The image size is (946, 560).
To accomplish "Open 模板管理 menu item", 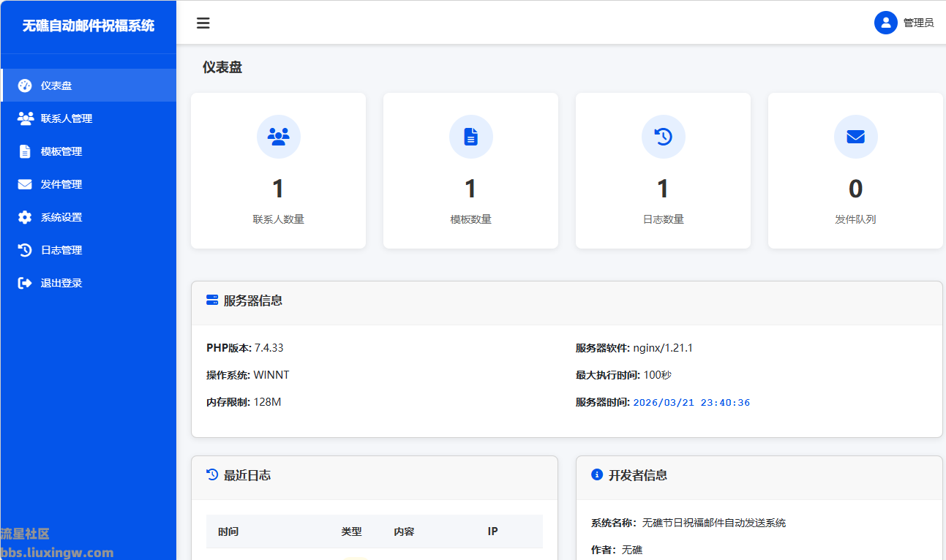I will point(88,151).
